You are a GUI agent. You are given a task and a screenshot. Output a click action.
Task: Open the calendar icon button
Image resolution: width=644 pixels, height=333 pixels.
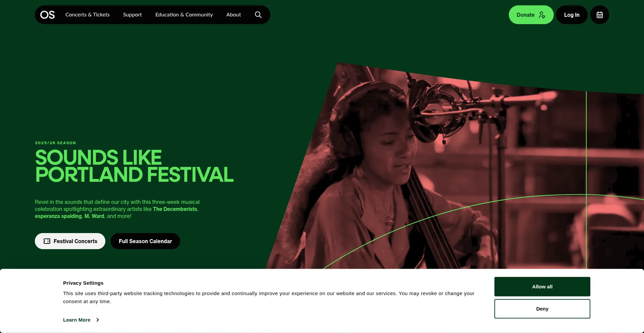[599, 15]
